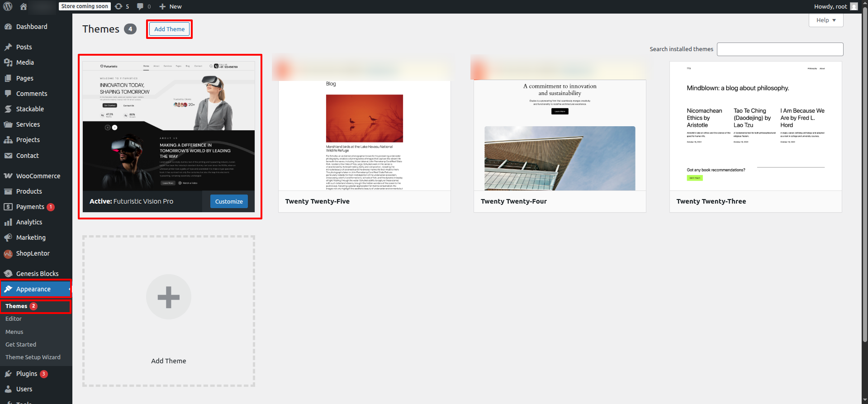Open ShopLentor from the sidebar
868x404 pixels.
[x=33, y=253]
